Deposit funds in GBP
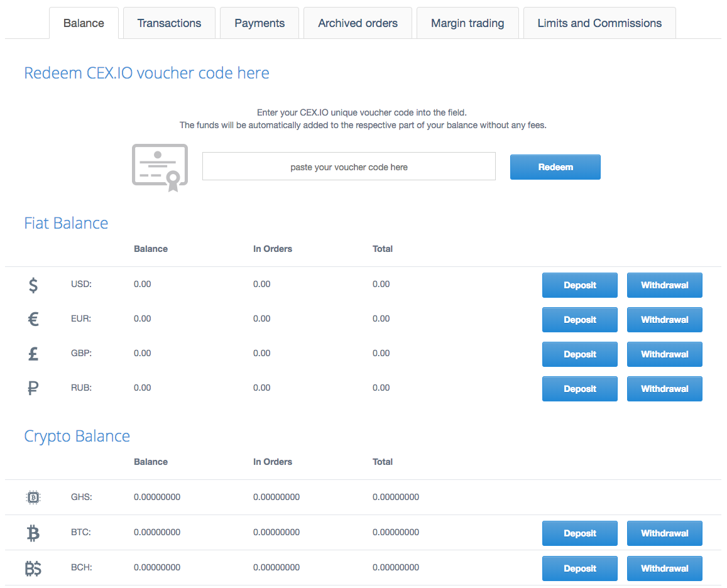 (x=579, y=354)
